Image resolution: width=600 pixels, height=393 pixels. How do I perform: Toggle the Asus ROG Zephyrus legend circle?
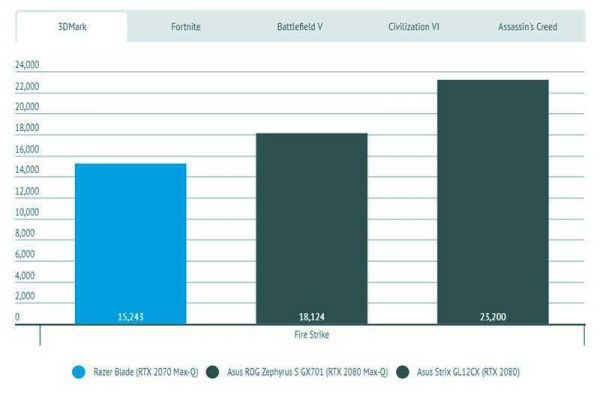212,372
